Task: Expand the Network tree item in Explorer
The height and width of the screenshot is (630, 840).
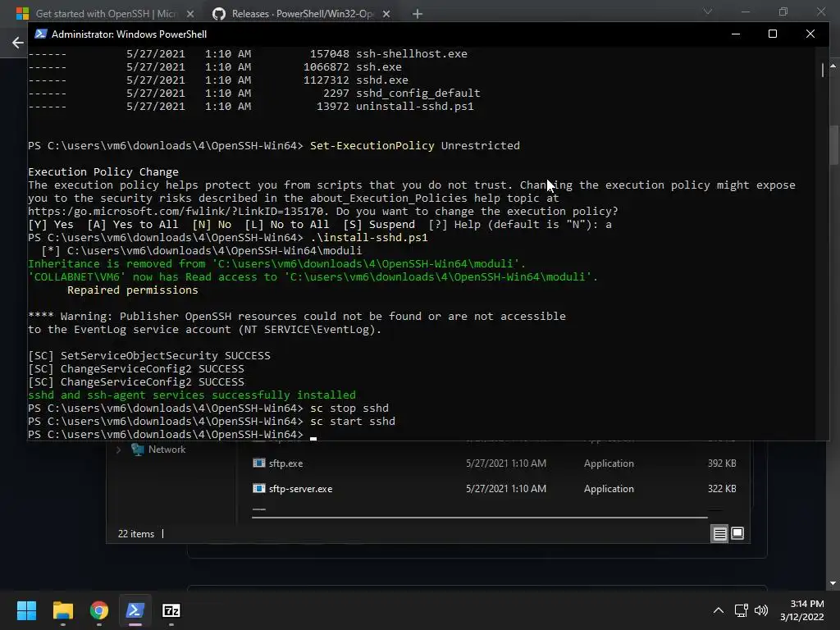Action: (x=118, y=450)
